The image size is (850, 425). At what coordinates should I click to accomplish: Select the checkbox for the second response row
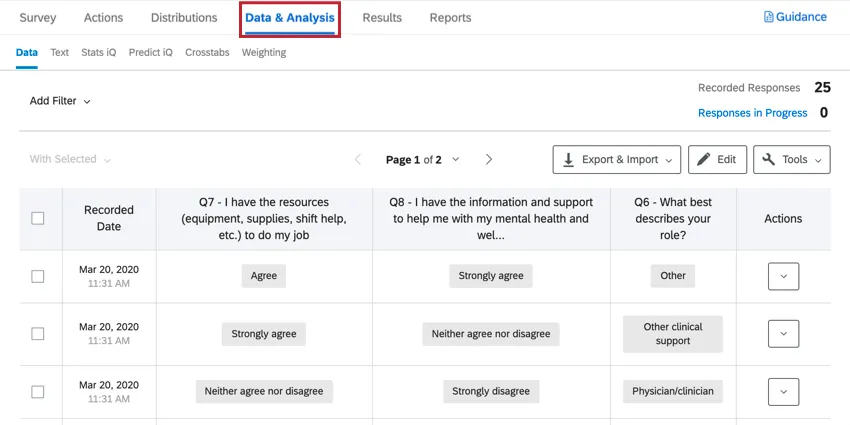38,334
